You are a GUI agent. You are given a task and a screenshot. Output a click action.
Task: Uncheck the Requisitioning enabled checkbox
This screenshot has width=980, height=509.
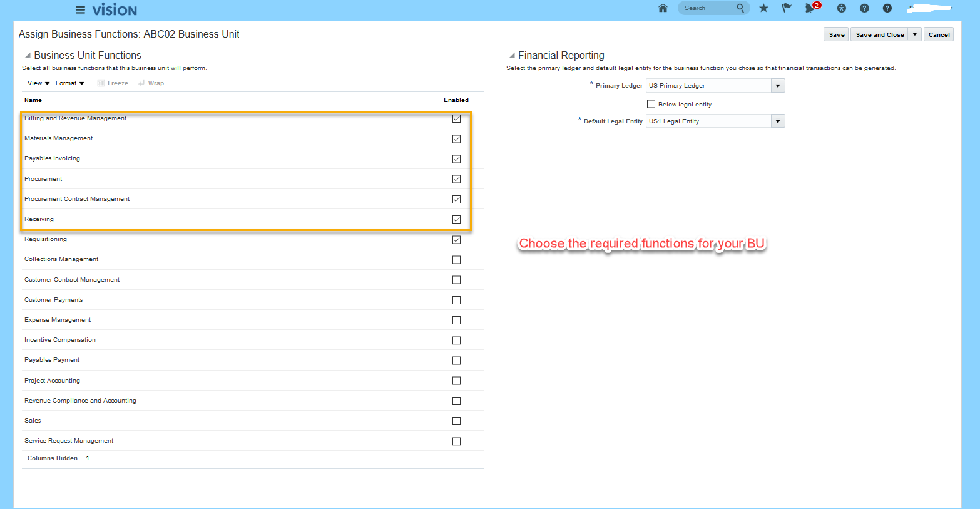point(456,239)
